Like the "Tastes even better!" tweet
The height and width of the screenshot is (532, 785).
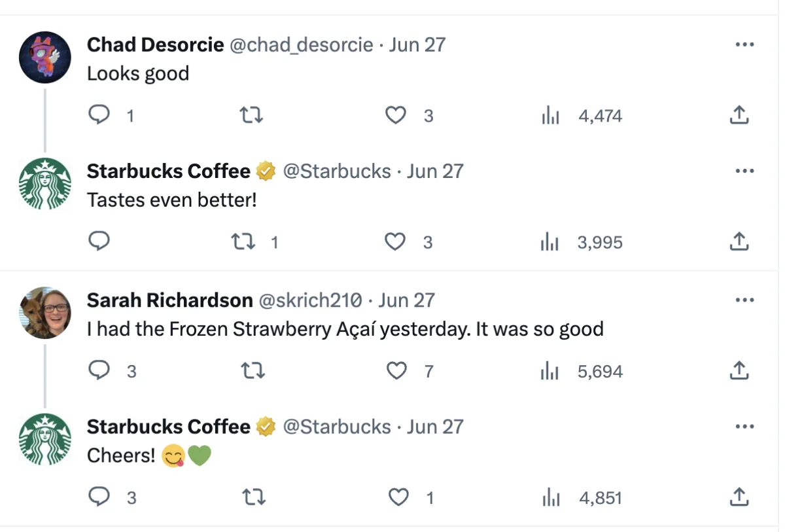point(395,242)
